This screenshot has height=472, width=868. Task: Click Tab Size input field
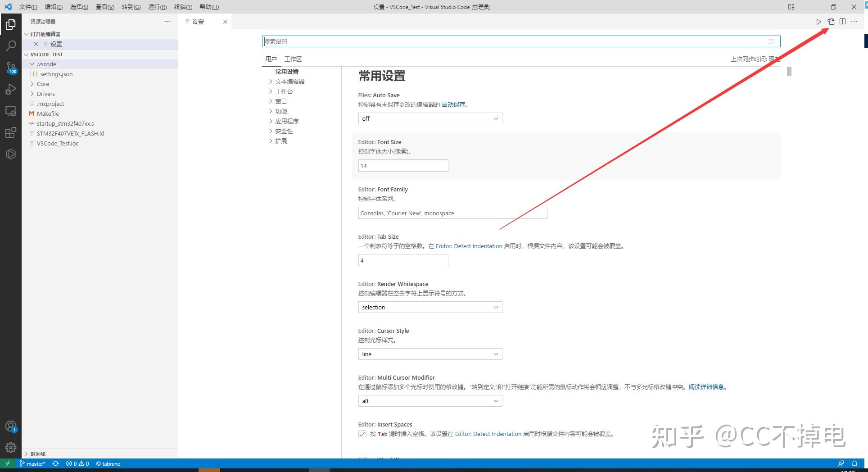[403, 260]
